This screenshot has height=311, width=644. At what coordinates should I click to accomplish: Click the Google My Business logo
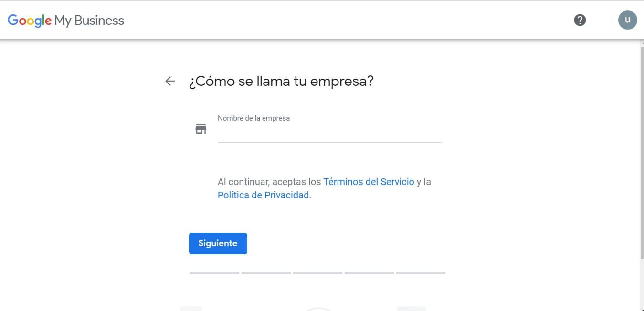click(66, 21)
